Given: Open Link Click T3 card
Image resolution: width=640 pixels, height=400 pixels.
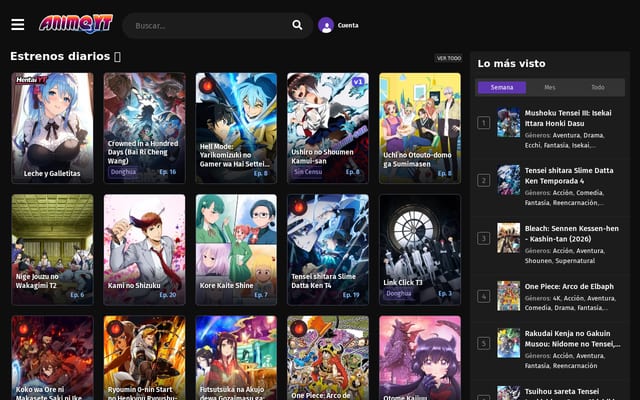Looking at the screenshot, I should (x=420, y=250).
